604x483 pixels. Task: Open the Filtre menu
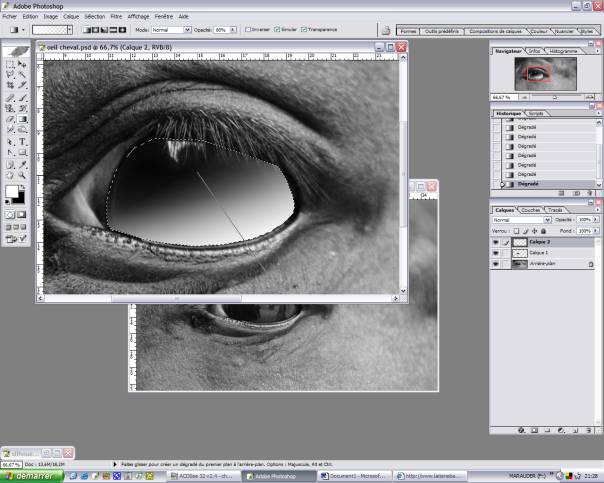tap(116, 17)
